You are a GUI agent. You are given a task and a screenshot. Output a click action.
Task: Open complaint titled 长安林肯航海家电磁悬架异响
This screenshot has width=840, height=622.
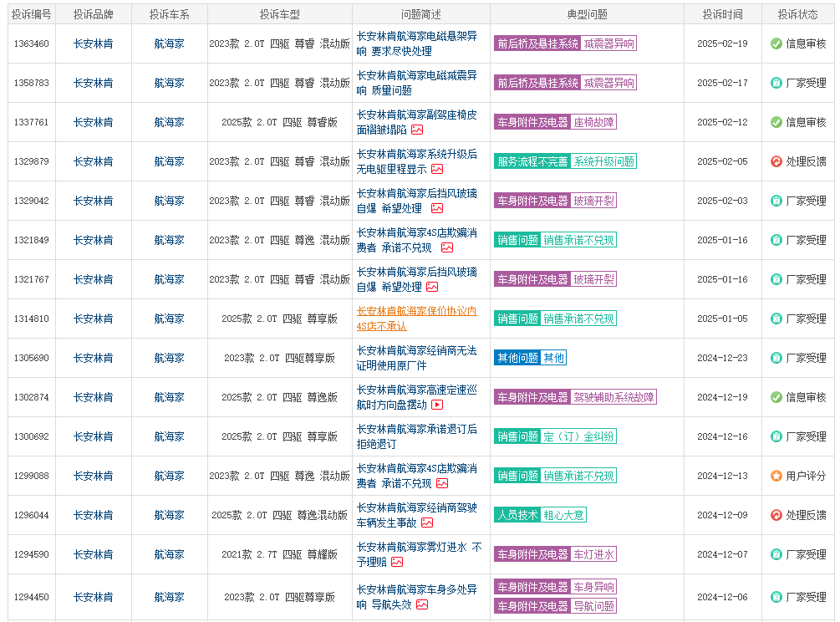point(417,43)
